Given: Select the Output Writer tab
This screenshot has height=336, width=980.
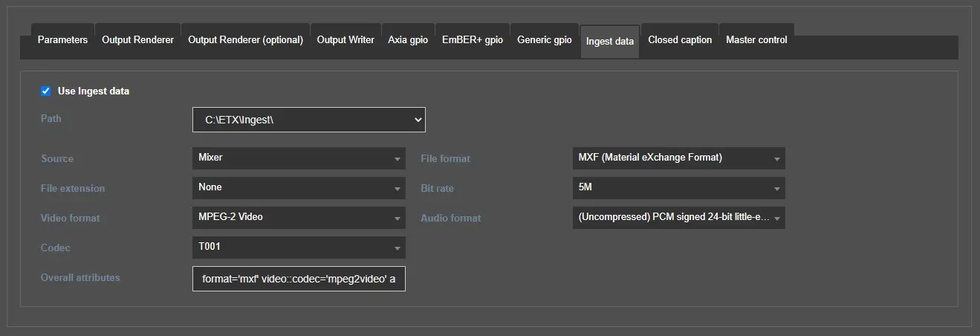Looking at the screenshot, I should click(345, 40).
